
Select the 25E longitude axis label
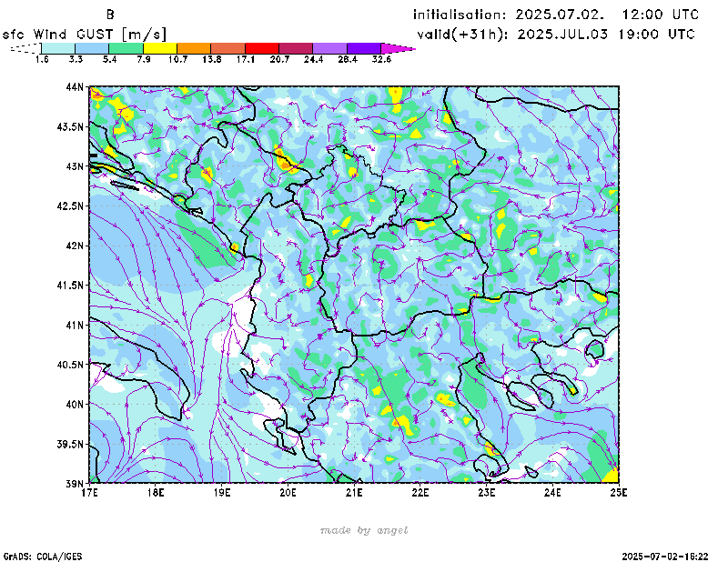[x=619, y=492]
